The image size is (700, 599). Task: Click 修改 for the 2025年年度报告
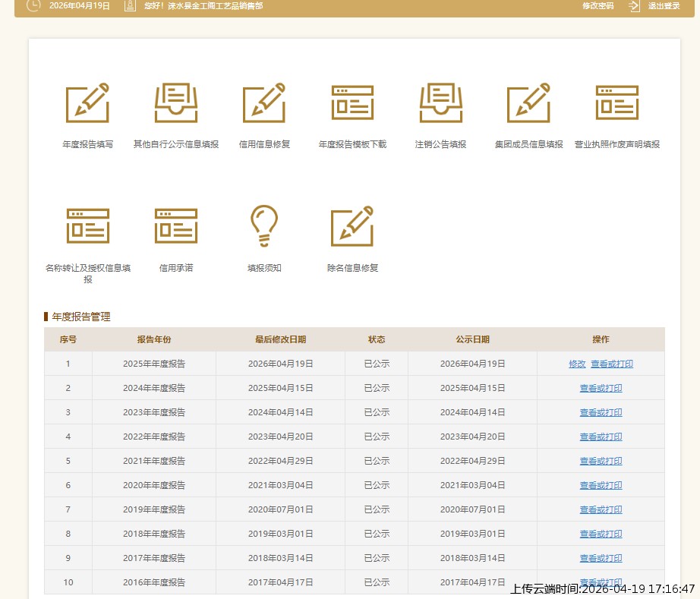tap(577, 364)
